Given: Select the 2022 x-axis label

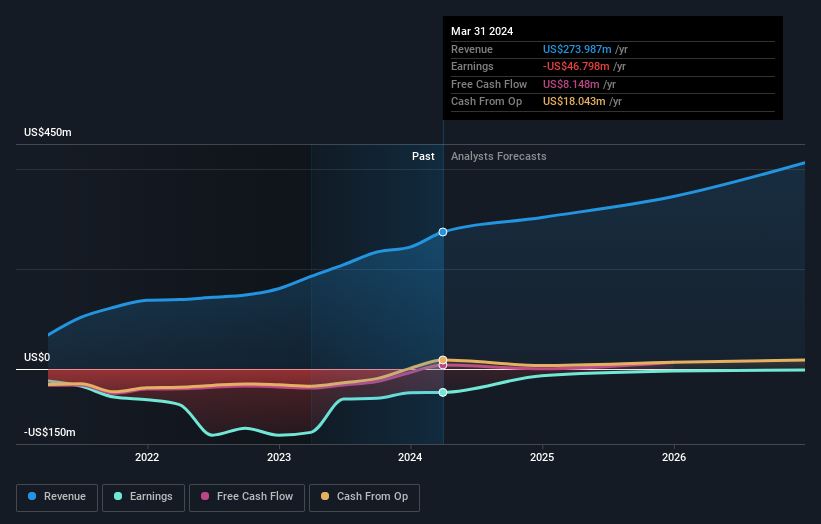Looking at the screenshot, I should click(147, 458).
